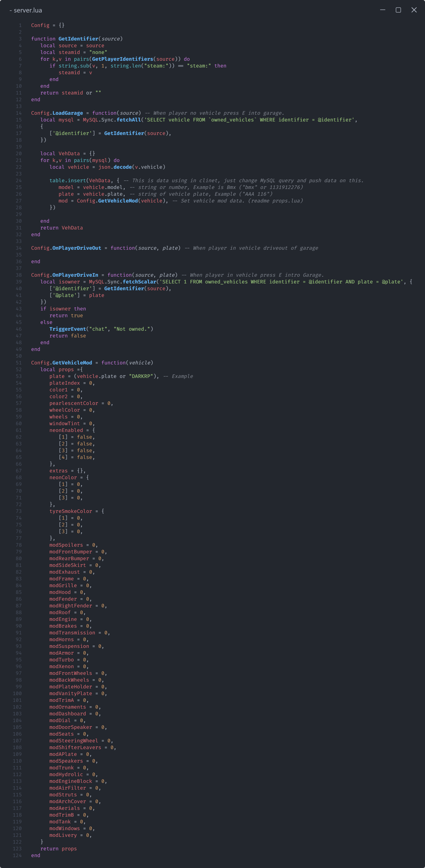Click the GetIdentifier function name on line 3
425x868 pixels.
78,39
